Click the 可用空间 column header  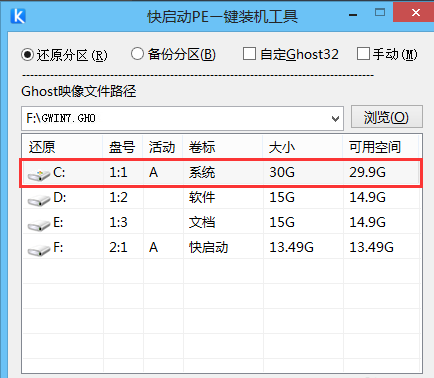tap(380, 147)
